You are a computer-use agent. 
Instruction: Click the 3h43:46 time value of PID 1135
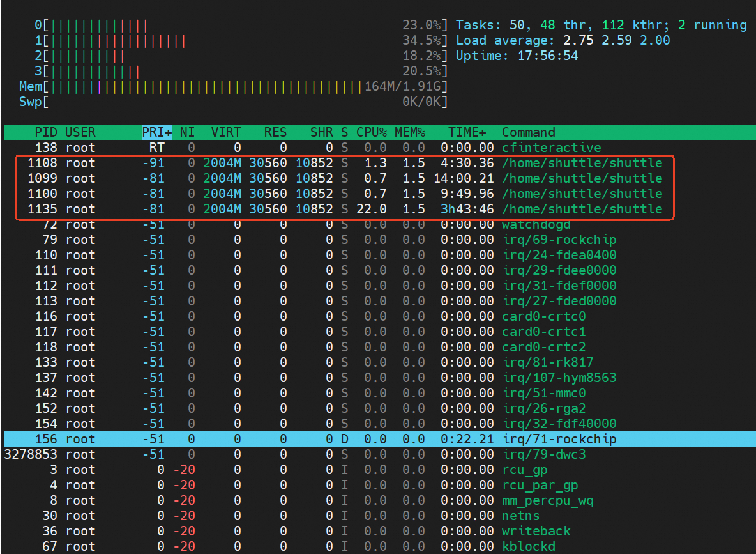pyautogui.click(x=467, y=209)
